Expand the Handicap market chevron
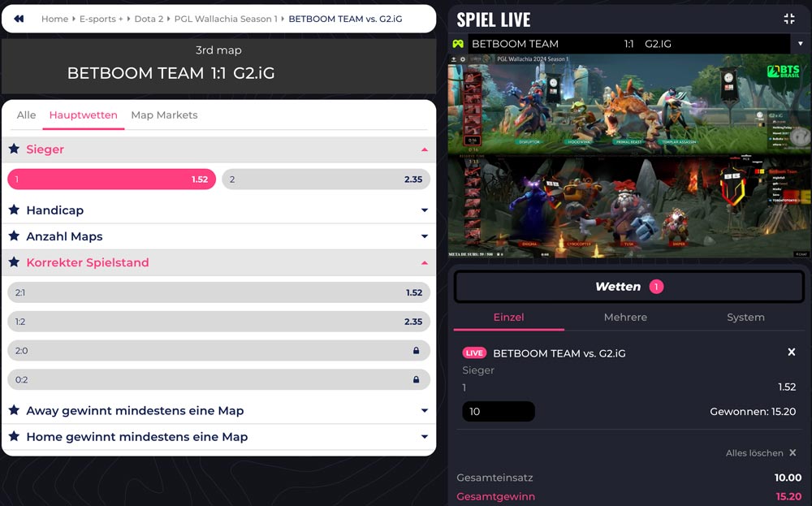This screenshot has height=506, width=812. [x=425, y=210]
